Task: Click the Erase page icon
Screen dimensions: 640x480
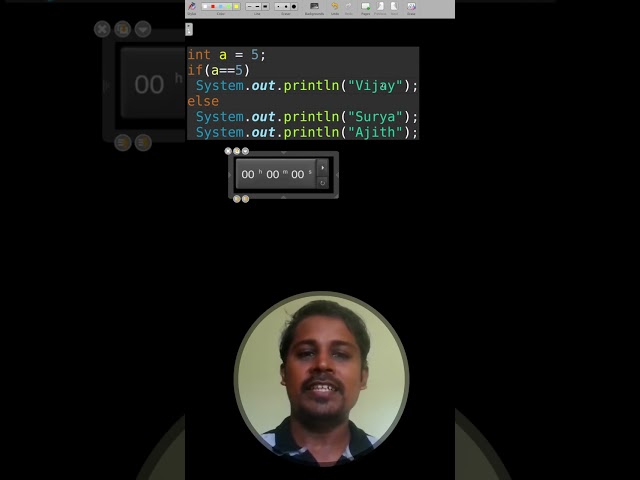Action: (x=411, y=6)
